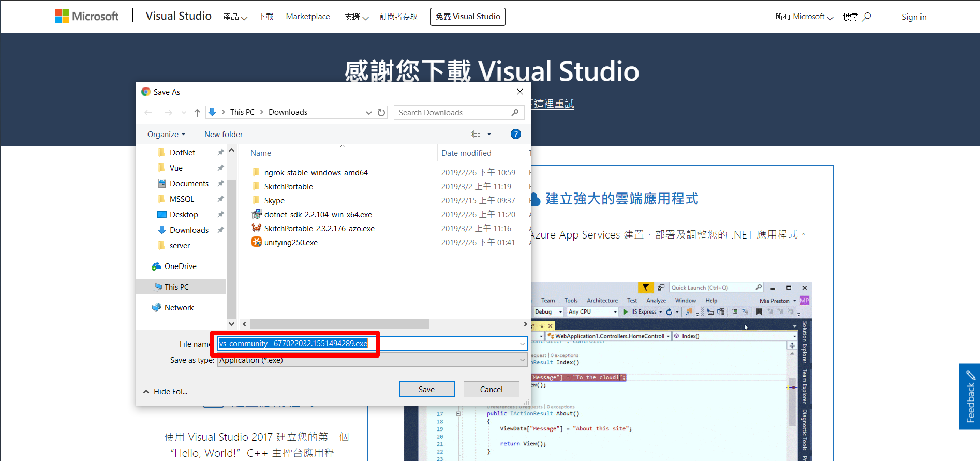Image resolution: width=980 pixels, height=461 pixels.
Task: Click the refresh icon beside the address bar
Action: coord(381,113)
